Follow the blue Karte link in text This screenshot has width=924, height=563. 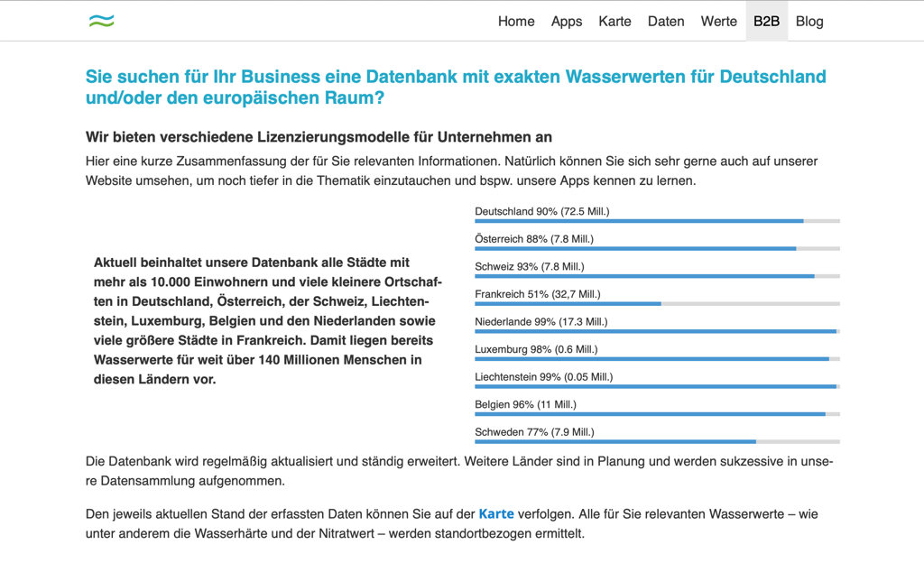(x=496, y=514)
